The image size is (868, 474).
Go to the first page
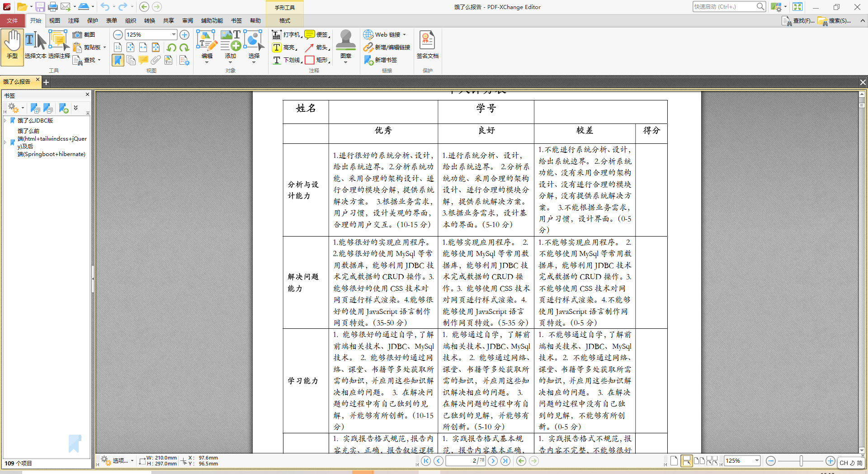coord(426,461)
